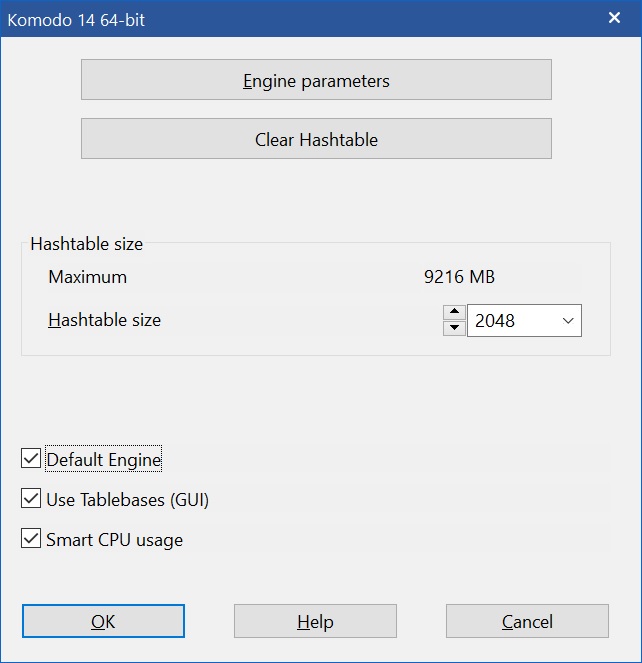The image size is (642, 663).
Task: Disable the Use Tablebases (GUI) checkbox
Action: point(31,500)
